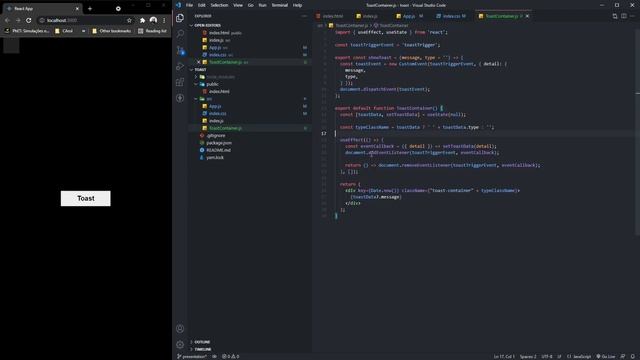
Task: Go back in Chrome browser
Action: 7,20
